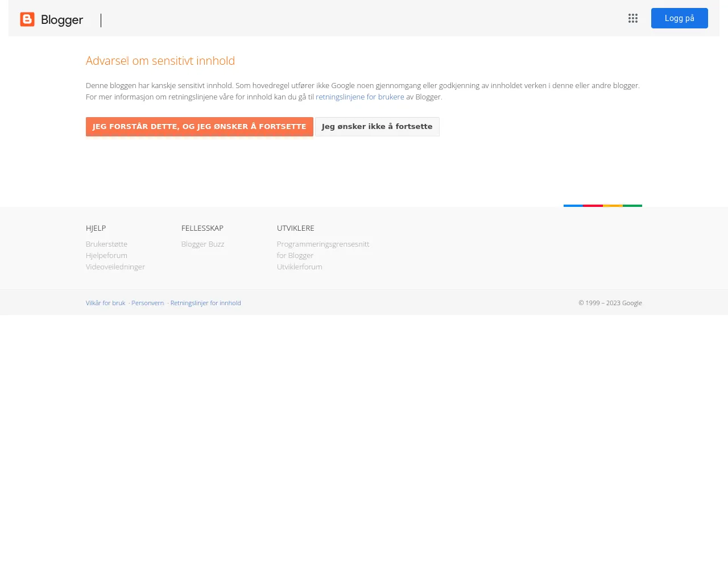Go to Hjelpeforum in the footer

[x=106, y=255]
